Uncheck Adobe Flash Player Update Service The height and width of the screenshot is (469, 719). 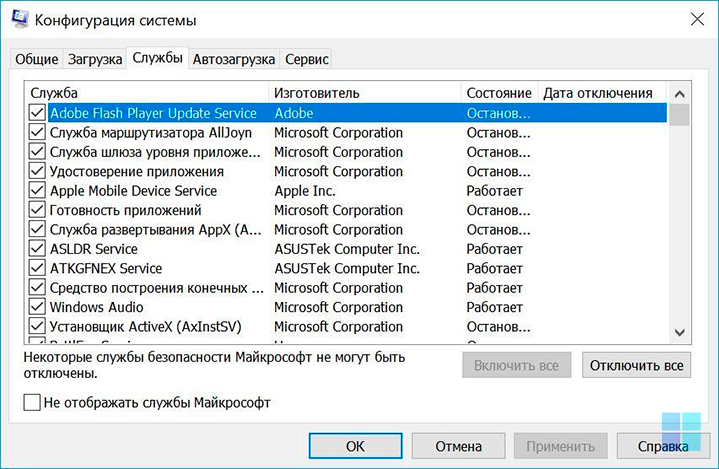[x=37, y=113]
